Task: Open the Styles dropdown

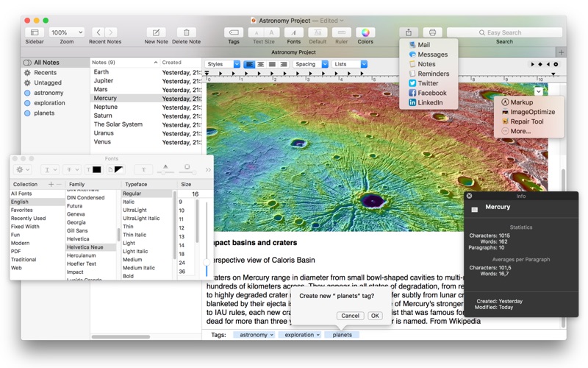Action: pos(222,65)
